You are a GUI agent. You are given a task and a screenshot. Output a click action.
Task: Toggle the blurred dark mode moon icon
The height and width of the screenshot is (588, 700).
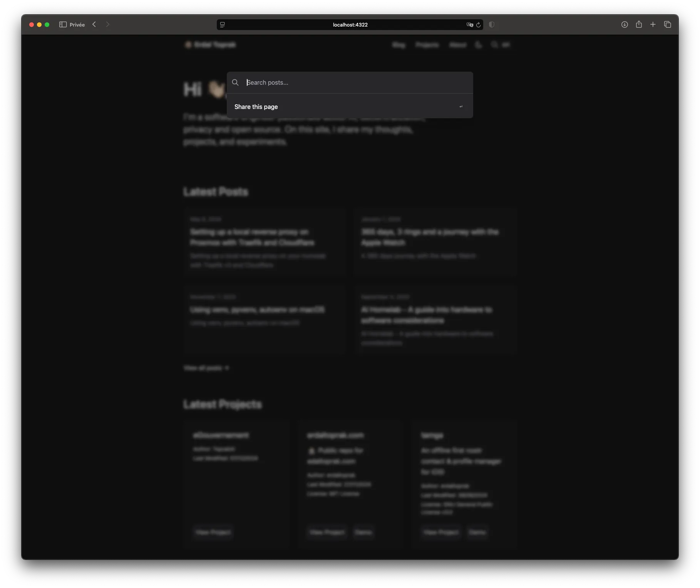pos(479,45)
